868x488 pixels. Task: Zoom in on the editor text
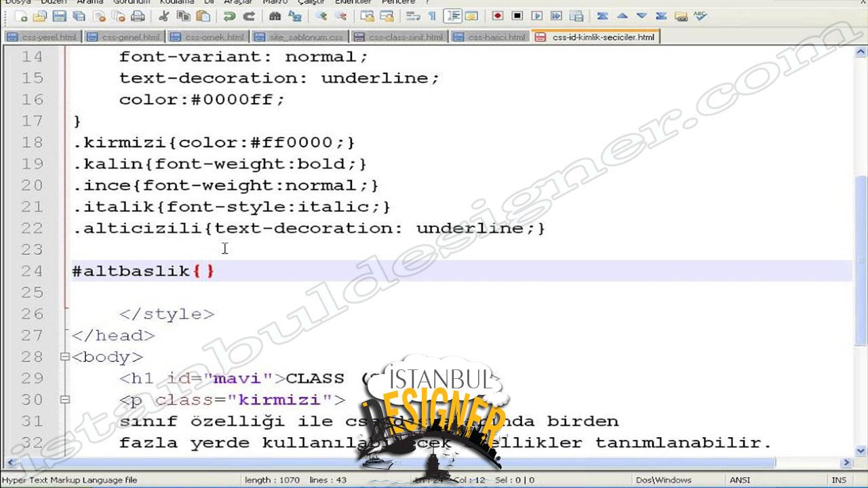(321, 16)
